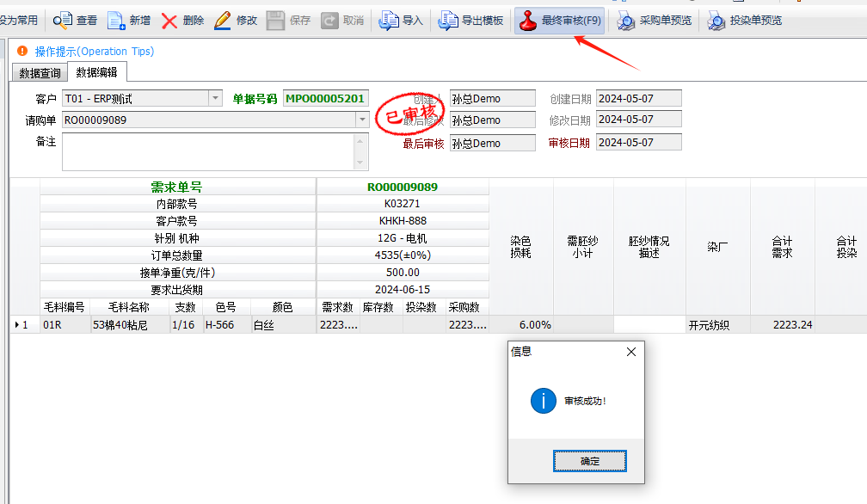Click the floppy disk 保存 save icon

coord(275,21)
